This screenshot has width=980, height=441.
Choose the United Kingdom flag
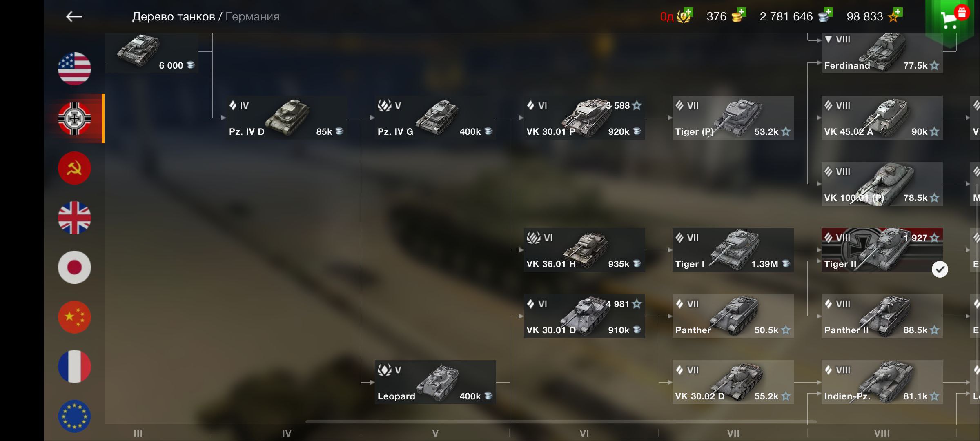pos(74,218)
